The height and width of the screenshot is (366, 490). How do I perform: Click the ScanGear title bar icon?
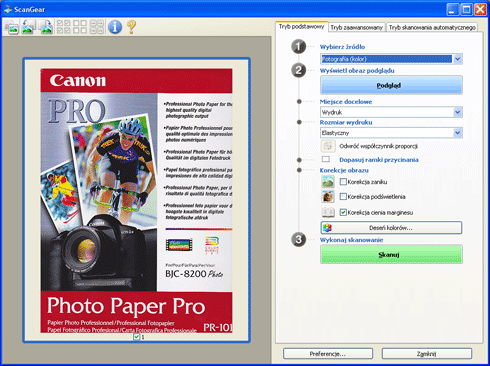tap(8, 9)
